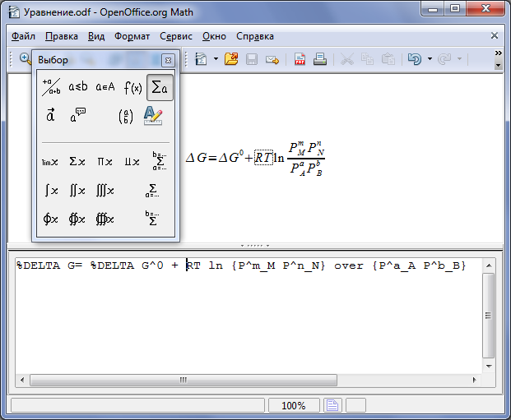This screenshot has width=511, height=420.
Task: Select the Unary/Binary operators category icon
Action: pos(51,87)
